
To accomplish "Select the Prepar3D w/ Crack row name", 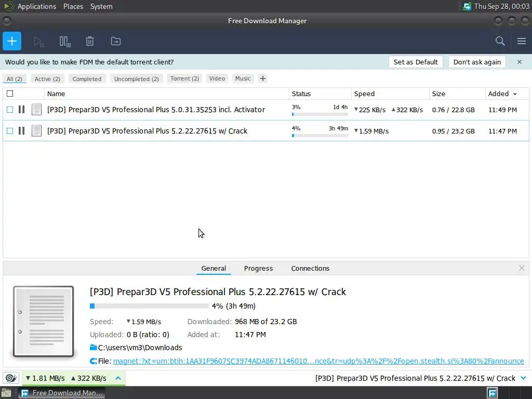I will (147, 131).
